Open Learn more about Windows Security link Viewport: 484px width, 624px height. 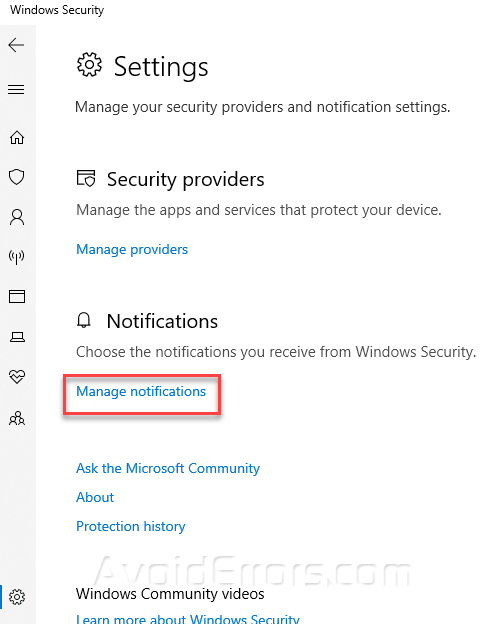[x=187, y=619]
